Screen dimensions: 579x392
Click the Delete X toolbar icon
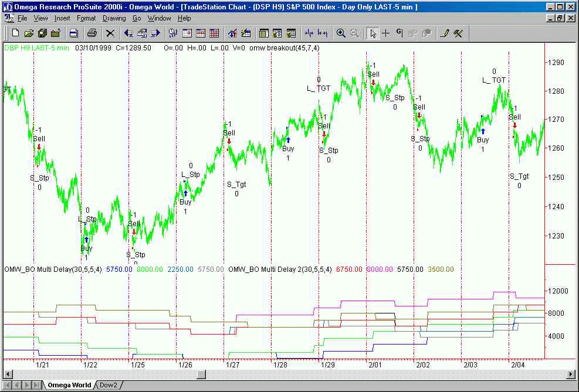(110, 33)
